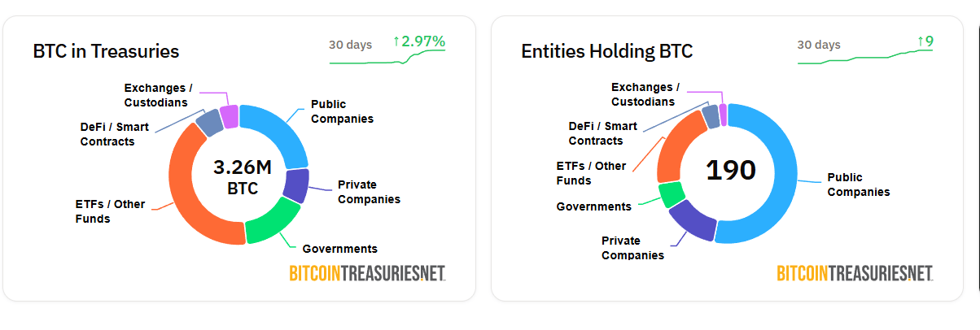Click the ETFs / Other Funds label in the Treasuries chart

(110, 211)
